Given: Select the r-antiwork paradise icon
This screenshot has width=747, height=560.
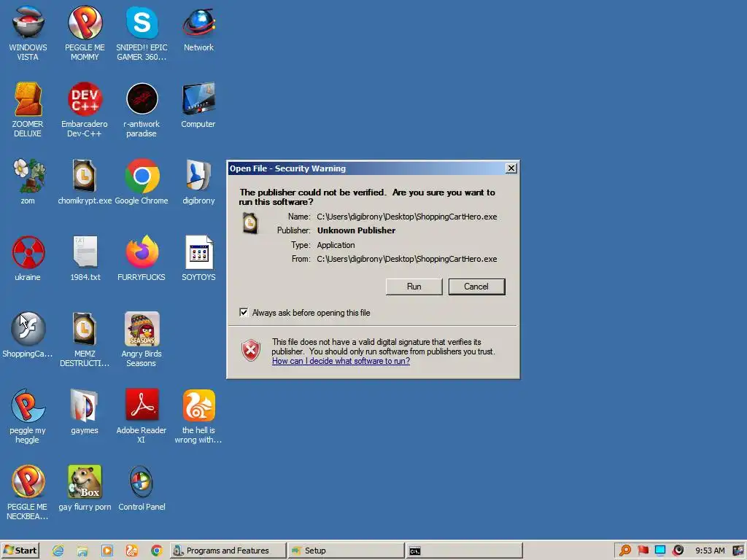Looking at the screenshot, I should [x=142, y=110].
